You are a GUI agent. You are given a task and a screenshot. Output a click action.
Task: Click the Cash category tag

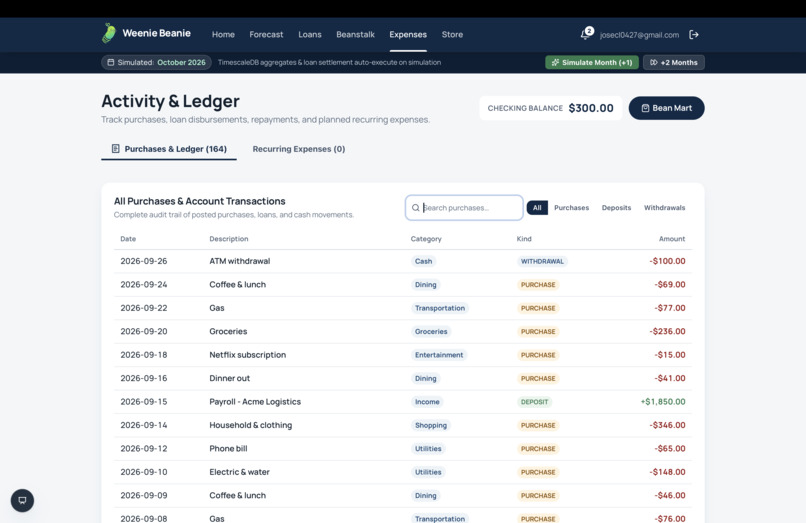424,261
